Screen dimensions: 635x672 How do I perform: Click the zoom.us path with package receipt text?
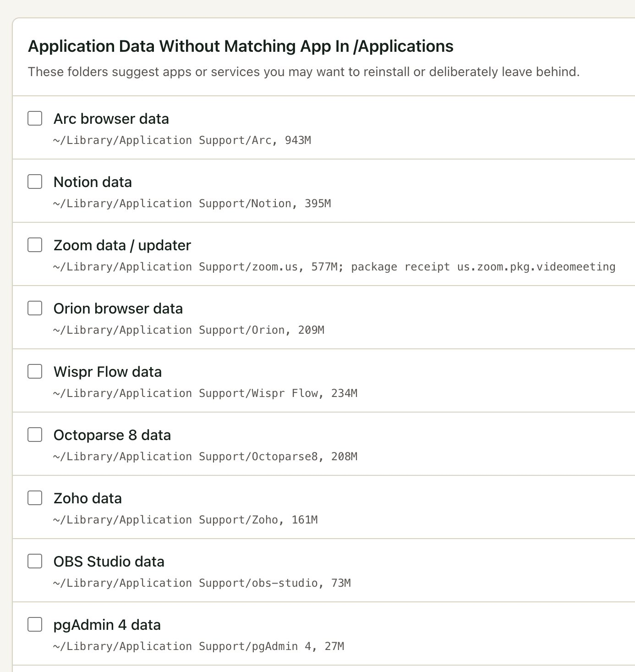click(334, 267)
